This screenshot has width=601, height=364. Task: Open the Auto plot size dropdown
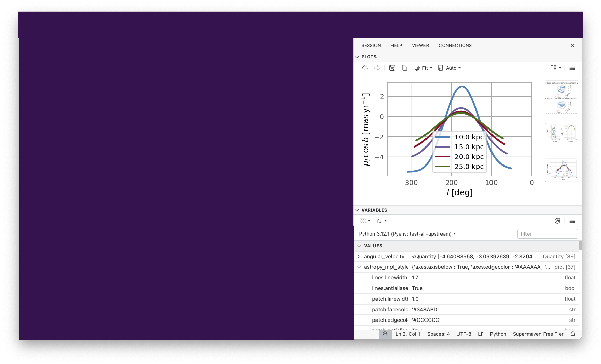449,68
